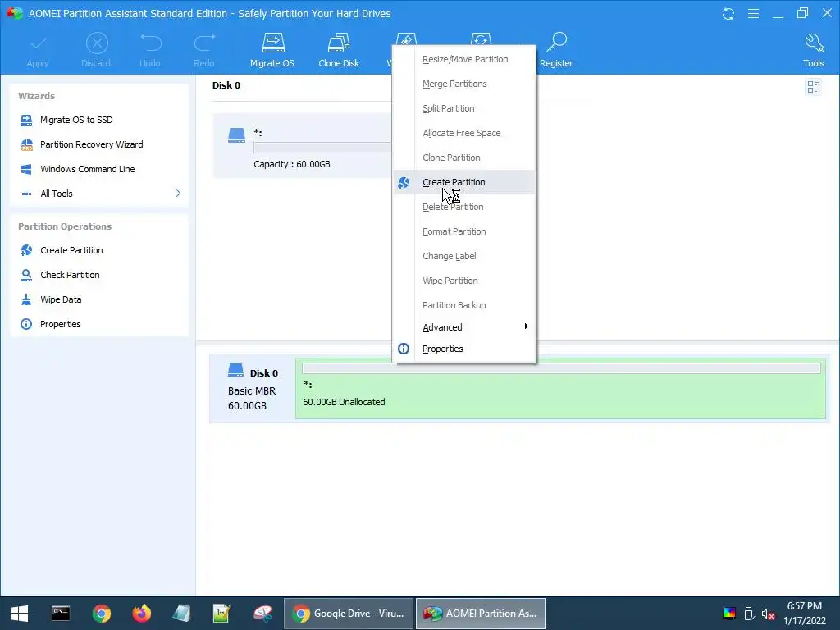Open Clone Disk from the toolbar
The image size is (840, 630).
[339, 51]
